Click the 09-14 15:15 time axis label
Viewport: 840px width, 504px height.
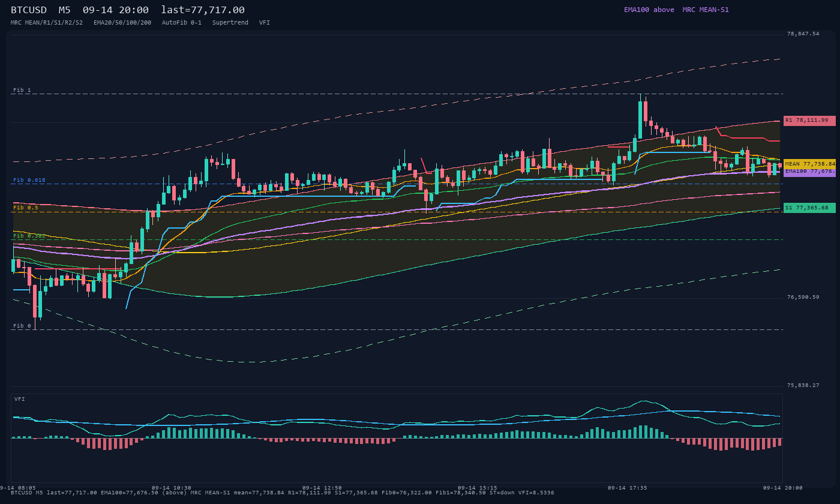(x=478, y=488)
